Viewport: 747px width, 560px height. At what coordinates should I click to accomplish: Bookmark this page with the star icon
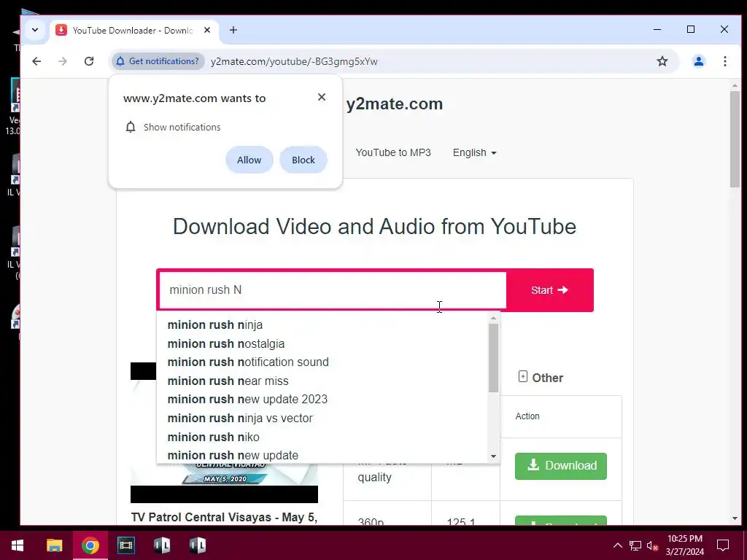662,61
